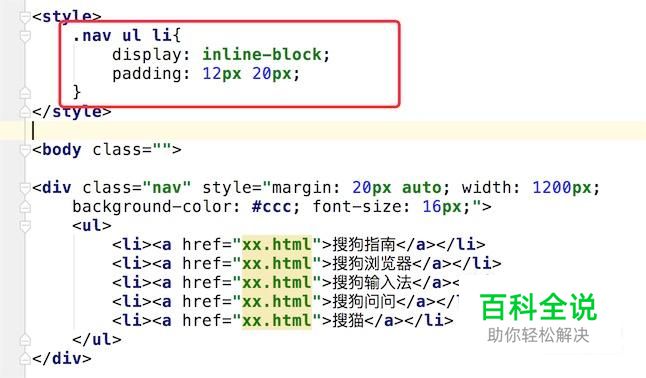Viewport: 646px width, 378px height.
Task: Click the link text '搜狗指南'
Action: (x=364, y=244)
